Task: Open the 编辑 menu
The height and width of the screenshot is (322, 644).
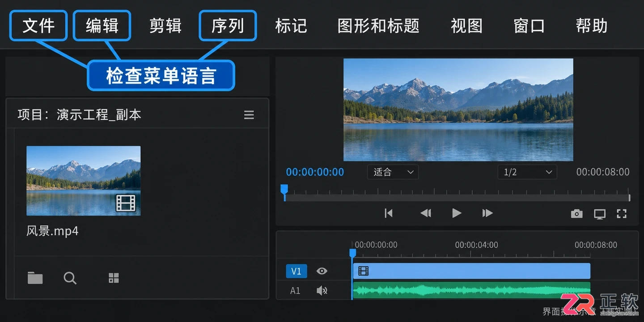Action: click(102, 25)
